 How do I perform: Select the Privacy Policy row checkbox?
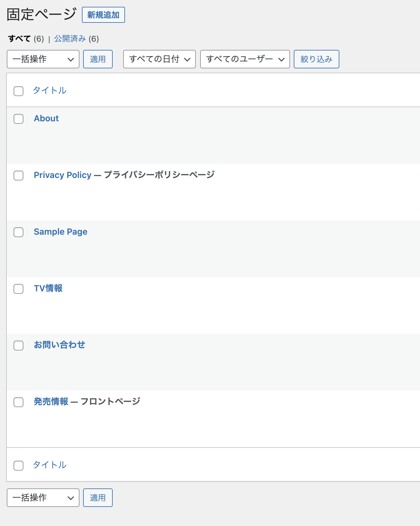pyautogui.click(x=18, y=176)
